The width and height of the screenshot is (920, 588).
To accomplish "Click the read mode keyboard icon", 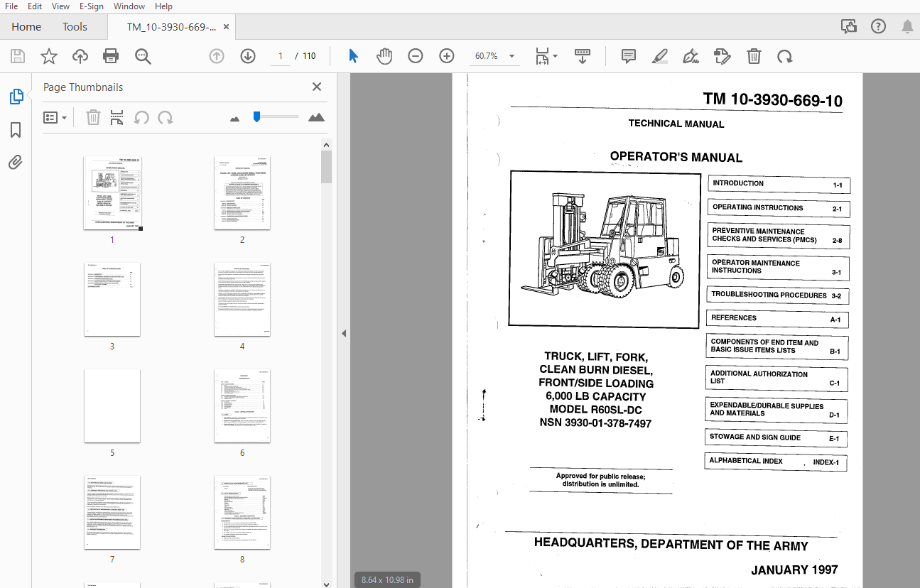I will (x=583, y=56).
